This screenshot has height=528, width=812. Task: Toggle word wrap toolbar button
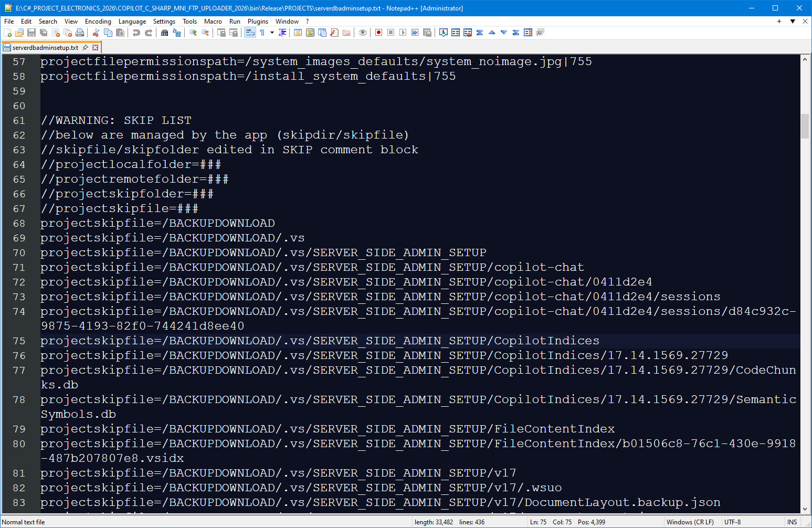pyautogui.click(x=250, y=33)
